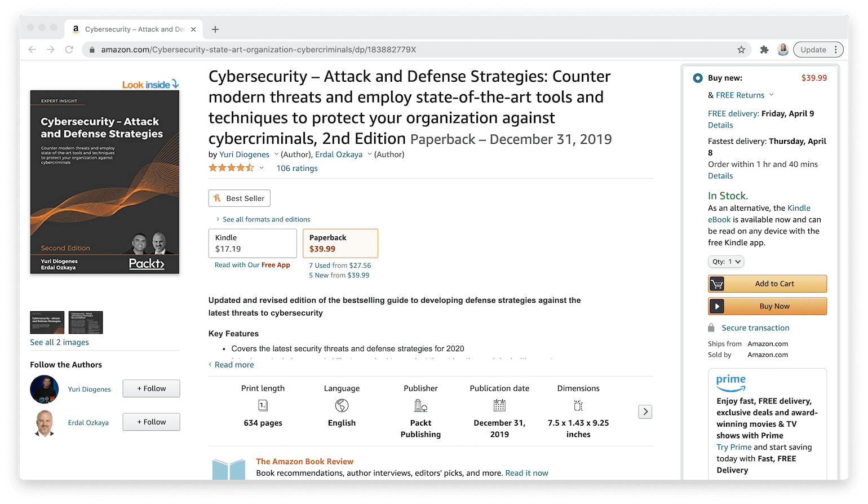Click the browser back arrow

pyautogui.click(x=32, y=50)
